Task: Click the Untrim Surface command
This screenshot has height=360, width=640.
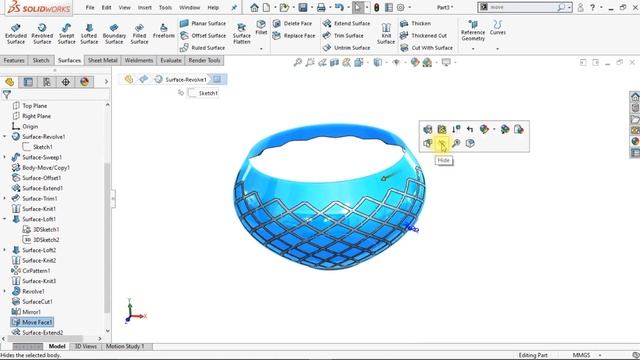Action: (x=346, y=48)
